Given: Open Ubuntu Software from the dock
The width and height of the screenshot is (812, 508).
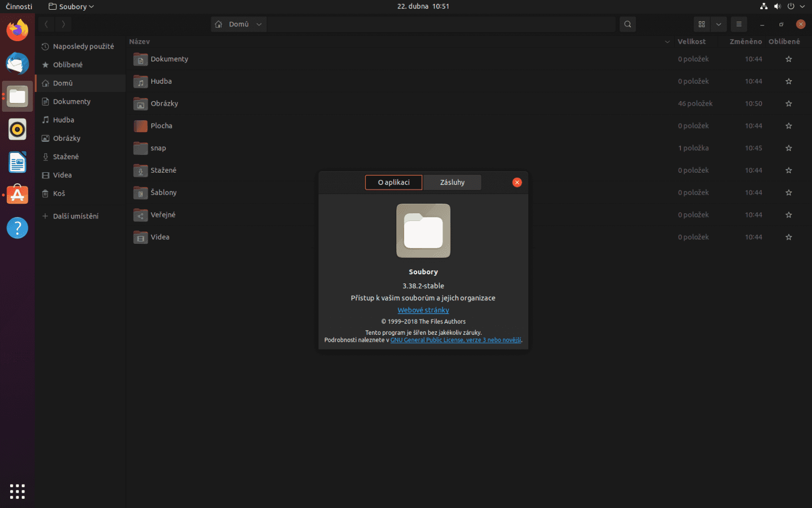Looking at the screenshot, I should point(17,195).
